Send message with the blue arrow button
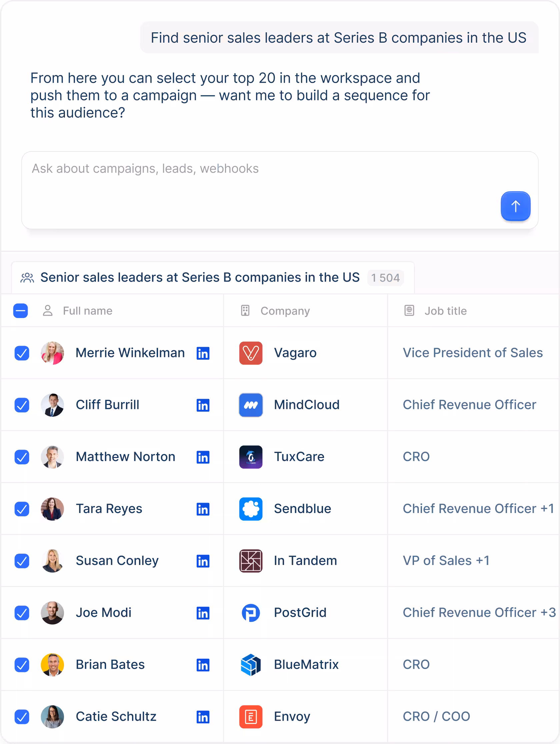Screen dimensions: 560x744 click(515, 206)
